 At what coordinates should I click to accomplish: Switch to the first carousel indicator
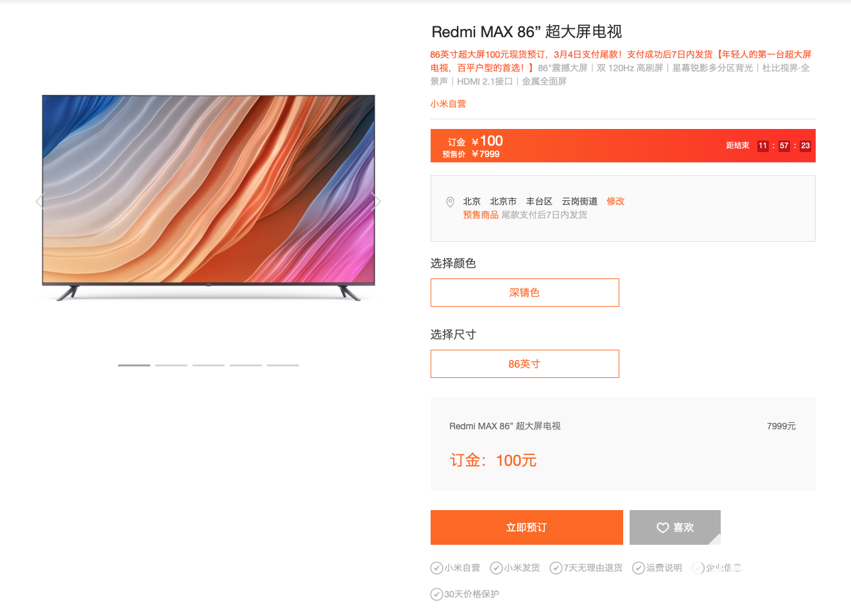point(134,365)
